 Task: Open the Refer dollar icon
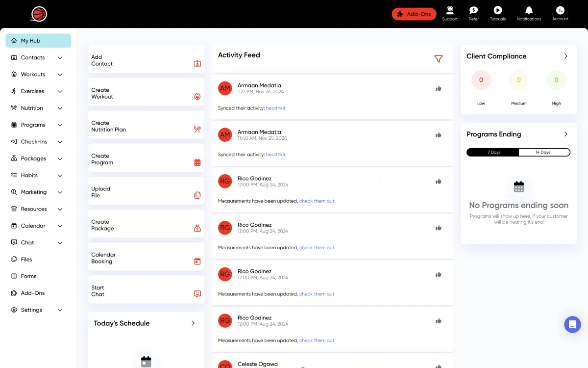click(x=473, y=10)
